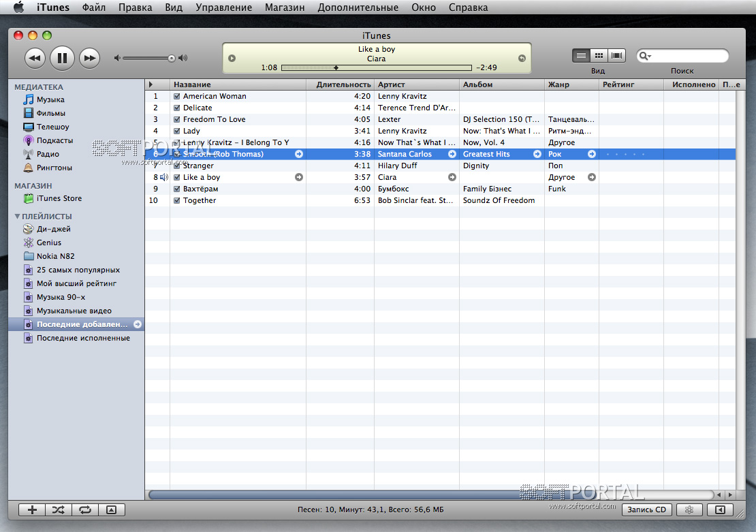This screenshot has width=756, height=532.
Task: Uncheck Stranger checkbox
Action: point(177,166)
